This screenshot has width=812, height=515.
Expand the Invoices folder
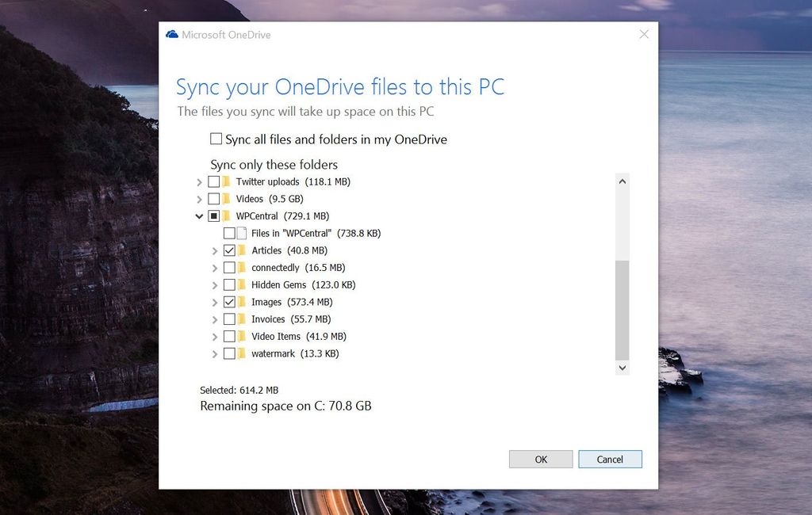click(x=214, y=319)
